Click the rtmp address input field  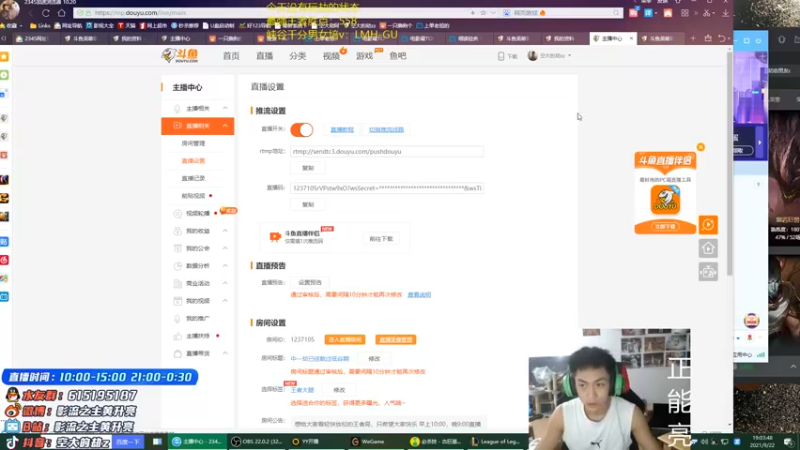point(387,152)
